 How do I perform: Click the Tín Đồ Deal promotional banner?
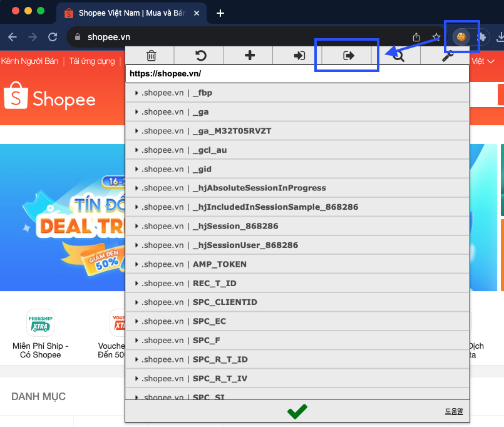[x=63, y=218]
